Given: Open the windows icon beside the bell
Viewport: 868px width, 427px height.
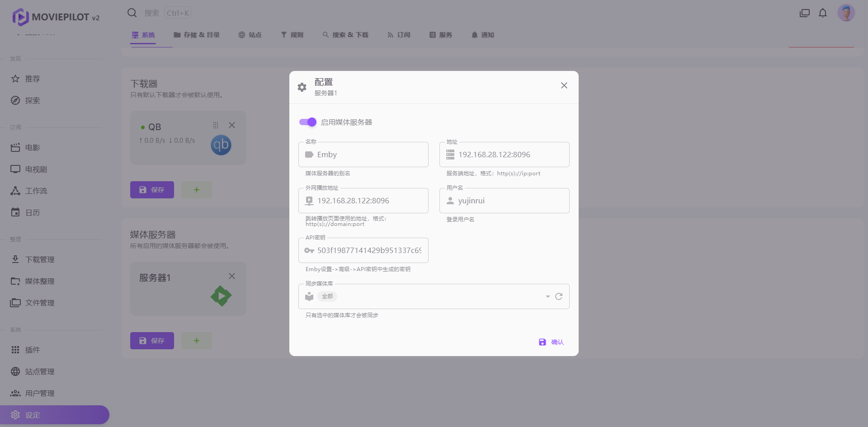Looking at the screenshot, I should point(805,13).
